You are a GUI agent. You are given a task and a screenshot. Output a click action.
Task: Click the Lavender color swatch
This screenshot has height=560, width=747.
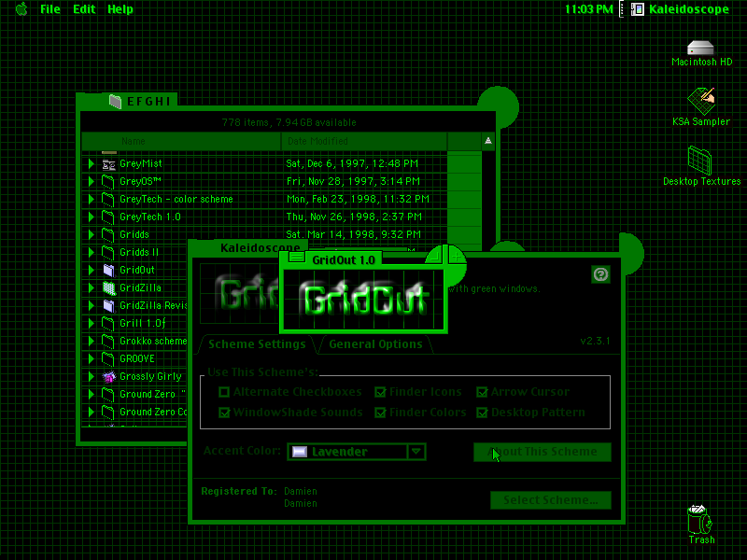coord(299,452)
